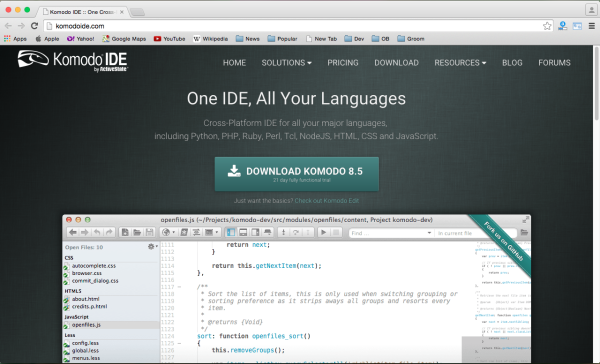This screenshot has width=600, height=364.
Task: Collapse the code fold at line 1125
Action: click(179, 343)
